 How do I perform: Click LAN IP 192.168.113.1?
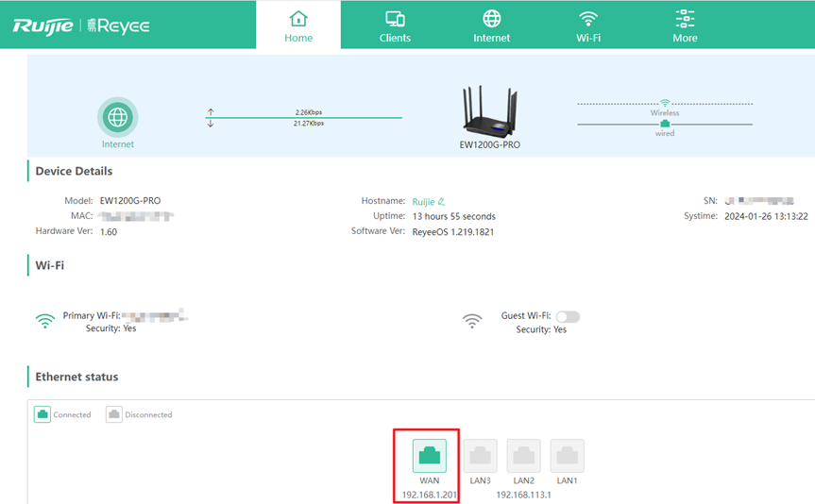(x=523, y=495)
